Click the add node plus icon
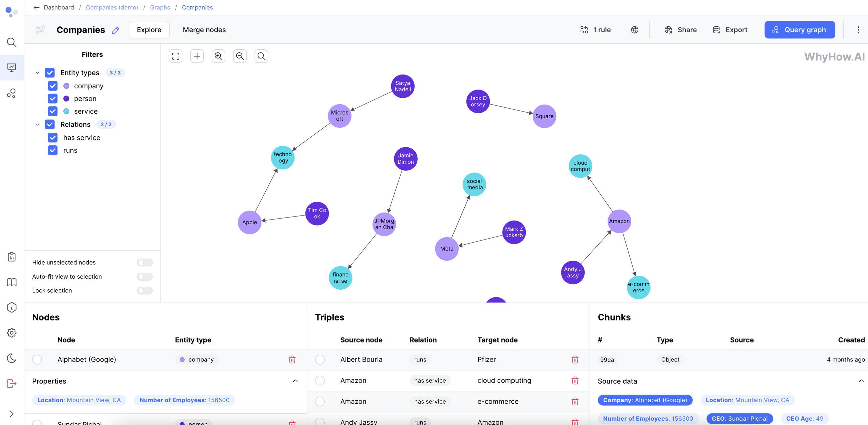 point(197,56)
